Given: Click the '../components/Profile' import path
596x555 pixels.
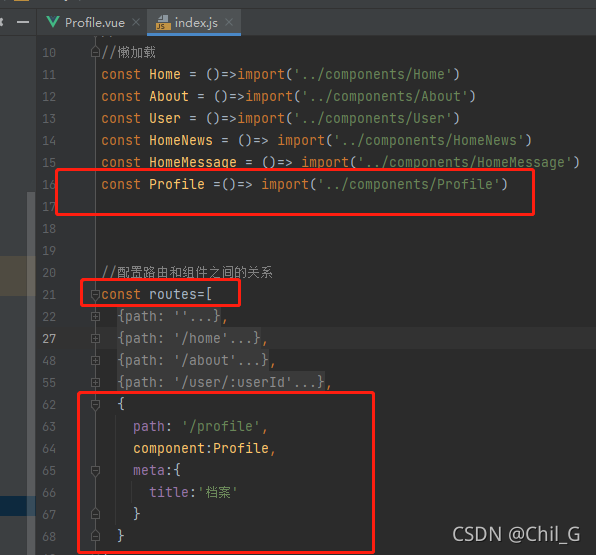Looking at the screenshot, I should (409, 184).
